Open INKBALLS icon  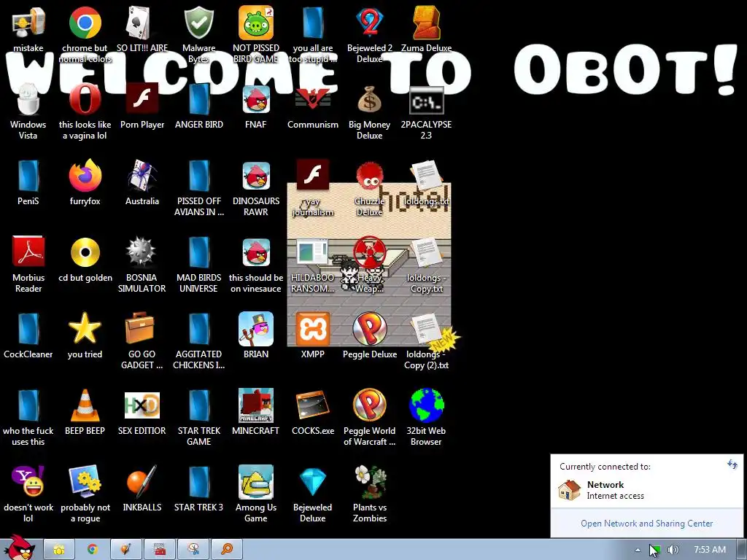[x=142, y=481]
